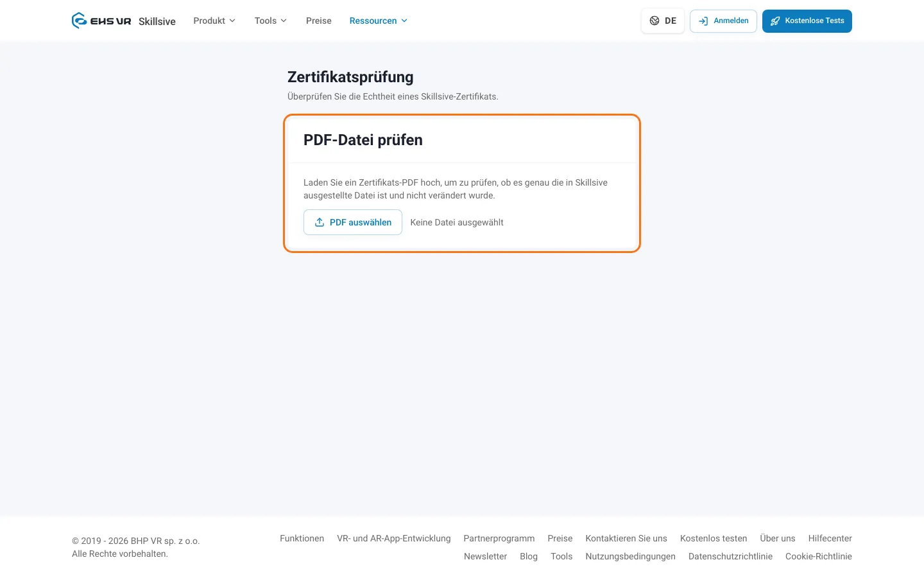Click the sign-in arrow icon beside Anmelden
The height and width of the screenshot is (578, 924).
coord(703,21)
